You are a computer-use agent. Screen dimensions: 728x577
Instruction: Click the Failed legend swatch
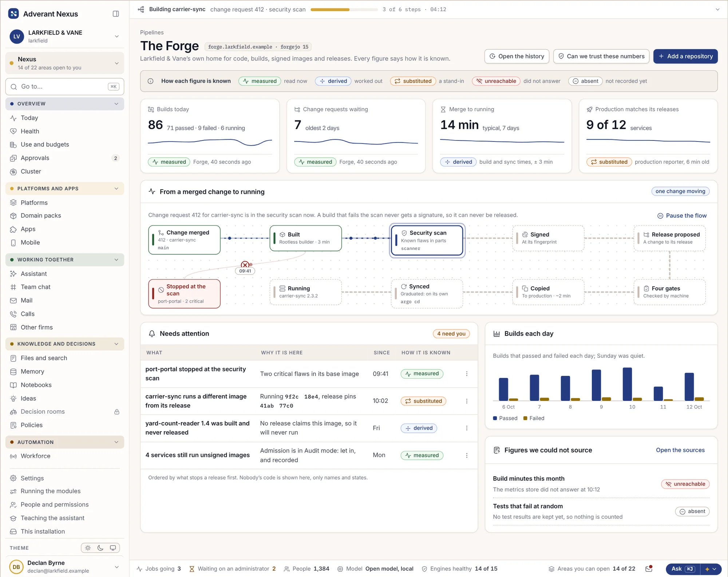tap(525, 418)
